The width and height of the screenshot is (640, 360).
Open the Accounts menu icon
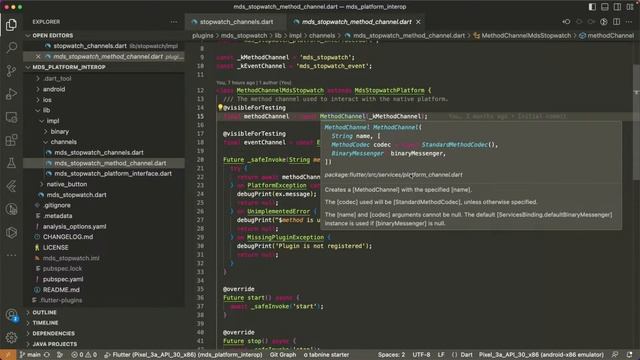11,315
